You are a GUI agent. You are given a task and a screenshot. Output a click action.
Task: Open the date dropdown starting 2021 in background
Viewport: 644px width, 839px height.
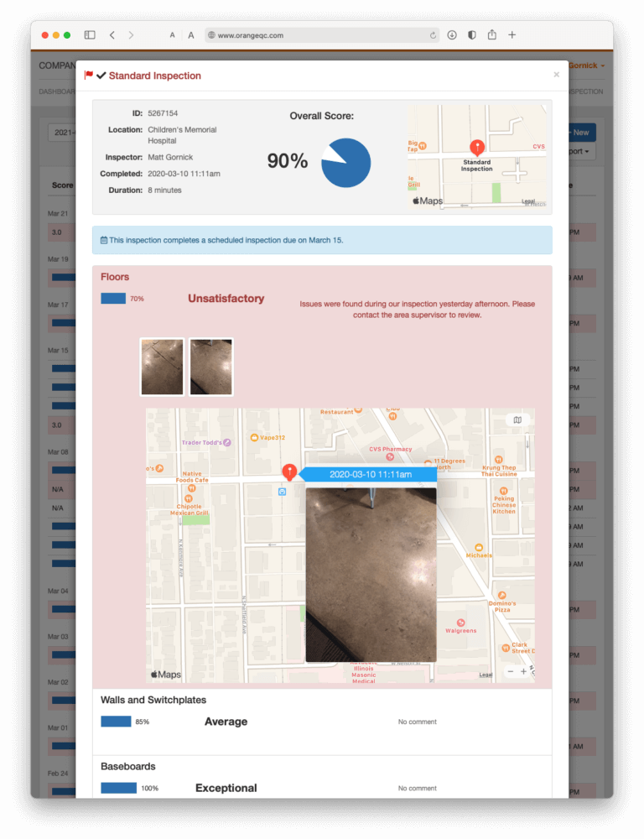click(x=62, y=133)
